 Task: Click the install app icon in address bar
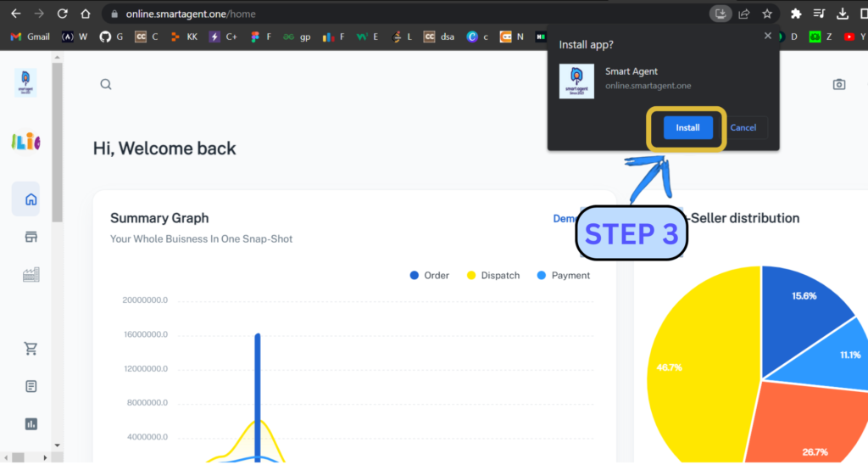(x=721, y=14)
